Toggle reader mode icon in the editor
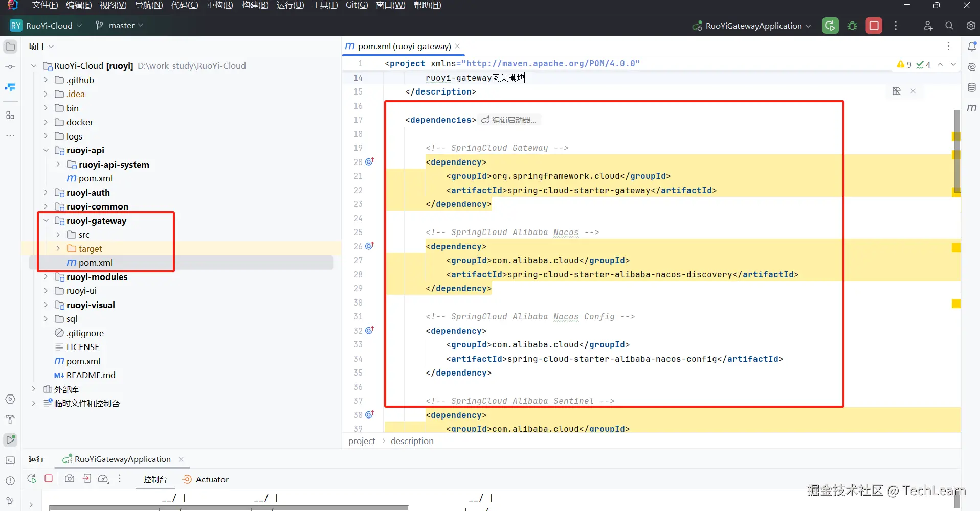This screenshot has height=511, width=980. pyautogui.click(x=897, y=91)
